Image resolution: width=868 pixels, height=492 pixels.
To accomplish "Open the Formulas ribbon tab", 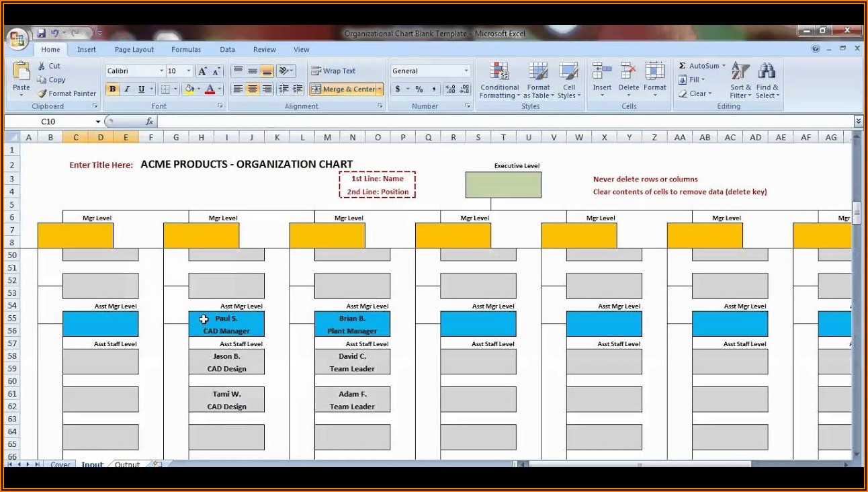I will (x=186, y=50).
